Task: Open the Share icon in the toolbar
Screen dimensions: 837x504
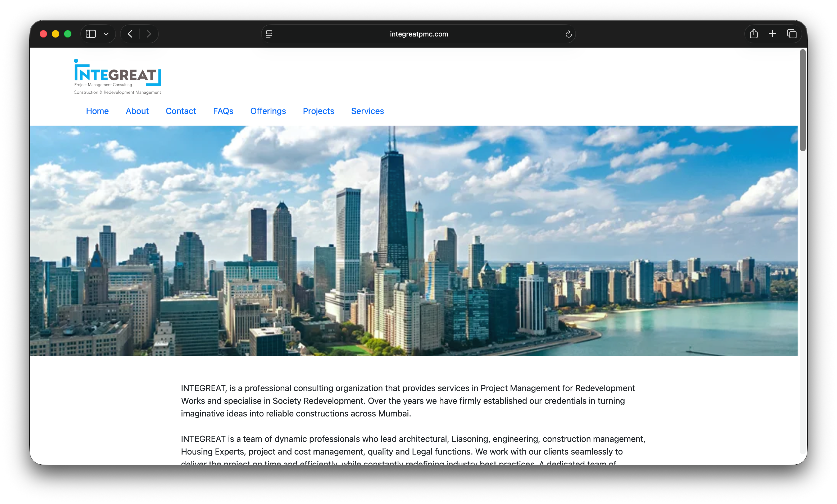Action: click(x=754, y=34)
